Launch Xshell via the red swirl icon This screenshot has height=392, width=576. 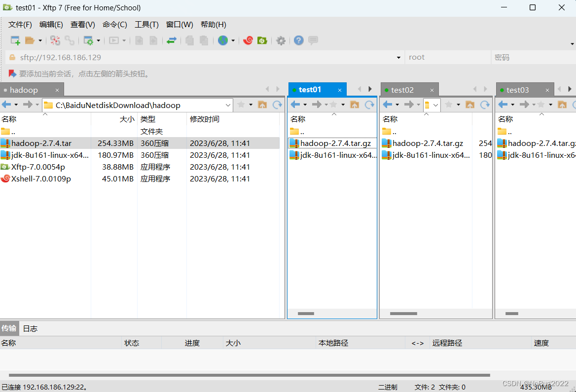(248, 40)
